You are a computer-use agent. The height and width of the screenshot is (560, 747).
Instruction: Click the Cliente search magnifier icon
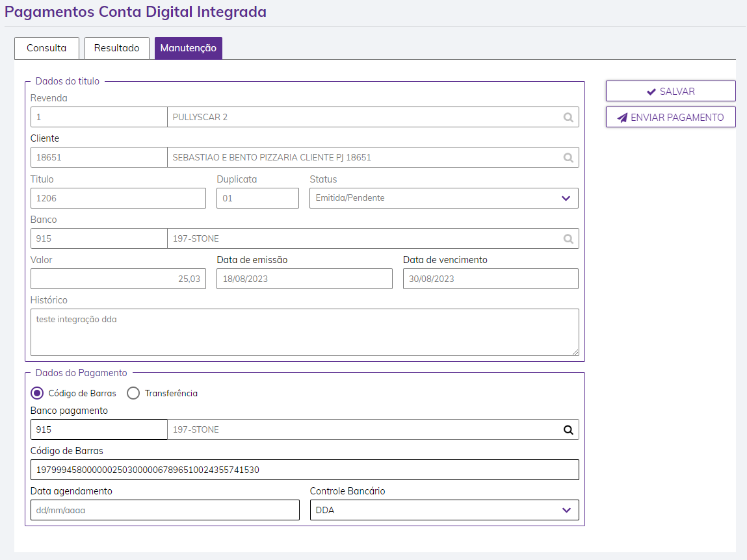(568, 158)
